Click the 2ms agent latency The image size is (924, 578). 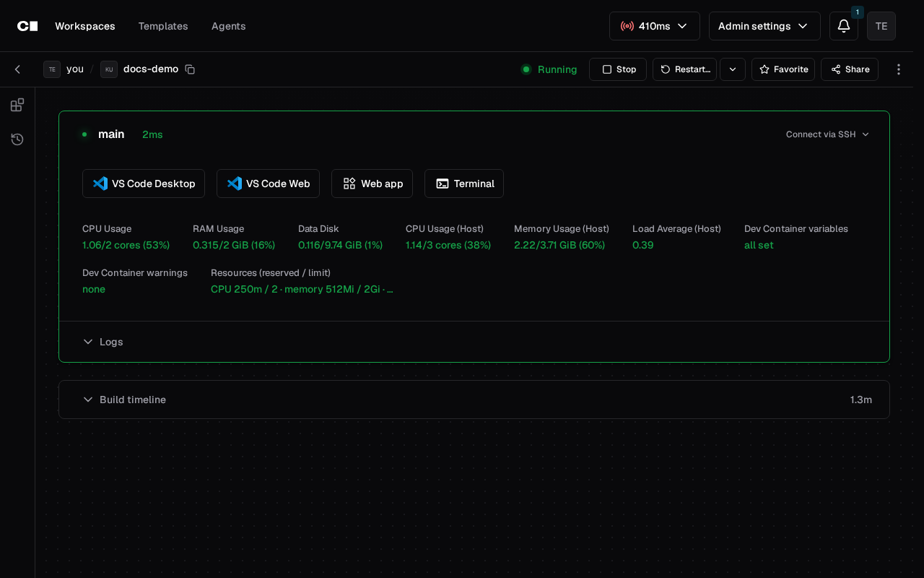pyautogui.click(x=152, y=134)
